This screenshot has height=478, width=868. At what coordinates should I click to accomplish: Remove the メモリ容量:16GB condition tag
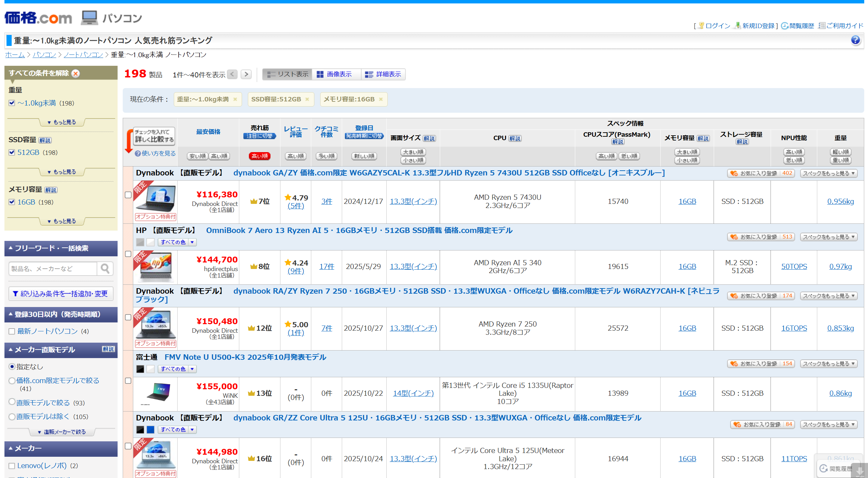381,99
